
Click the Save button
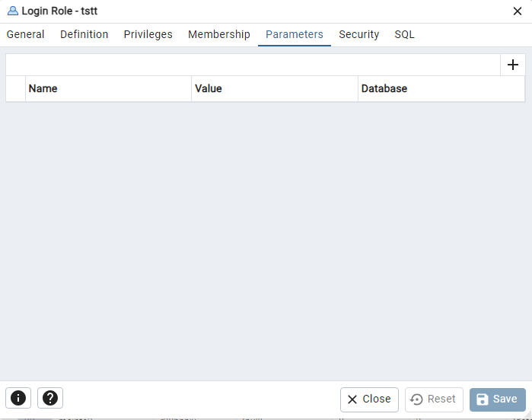click(498, 399)
